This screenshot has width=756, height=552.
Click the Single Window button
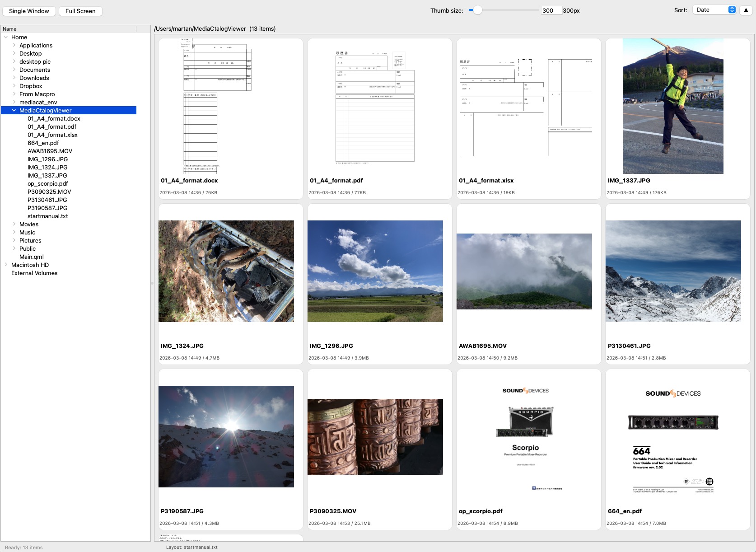tap(29, 11)
